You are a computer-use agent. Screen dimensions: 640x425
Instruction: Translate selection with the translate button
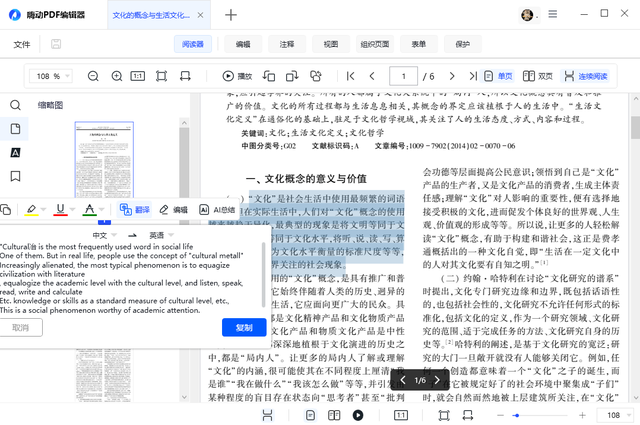[135, 209]
